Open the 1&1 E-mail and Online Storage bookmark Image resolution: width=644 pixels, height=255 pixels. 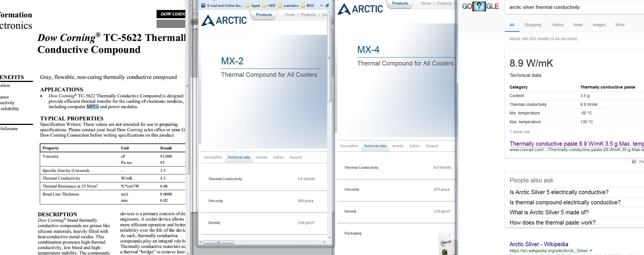pos(222,5)
